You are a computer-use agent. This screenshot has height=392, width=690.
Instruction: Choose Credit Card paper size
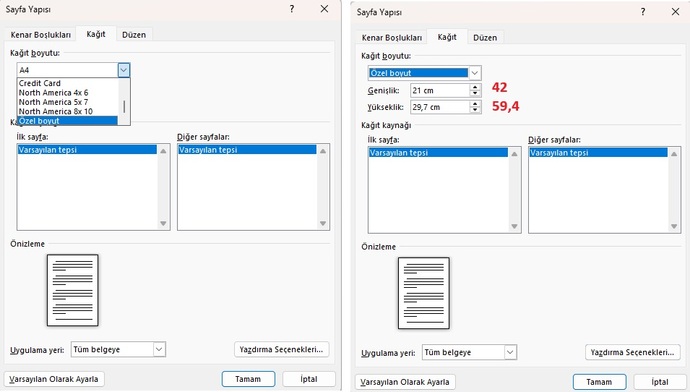[x=67, y=83]
